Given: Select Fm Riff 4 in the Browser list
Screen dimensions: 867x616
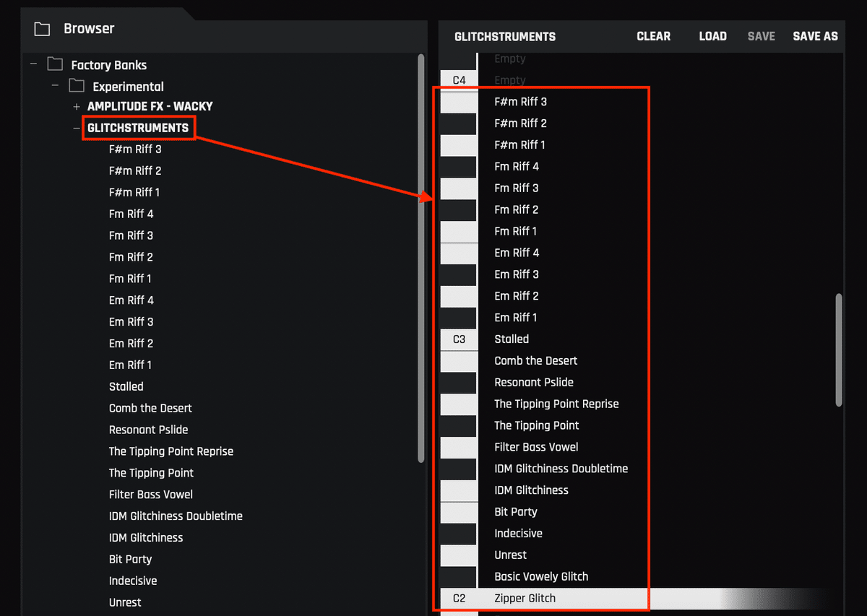Looking at the screenshot, I should [x=131, y=214].
